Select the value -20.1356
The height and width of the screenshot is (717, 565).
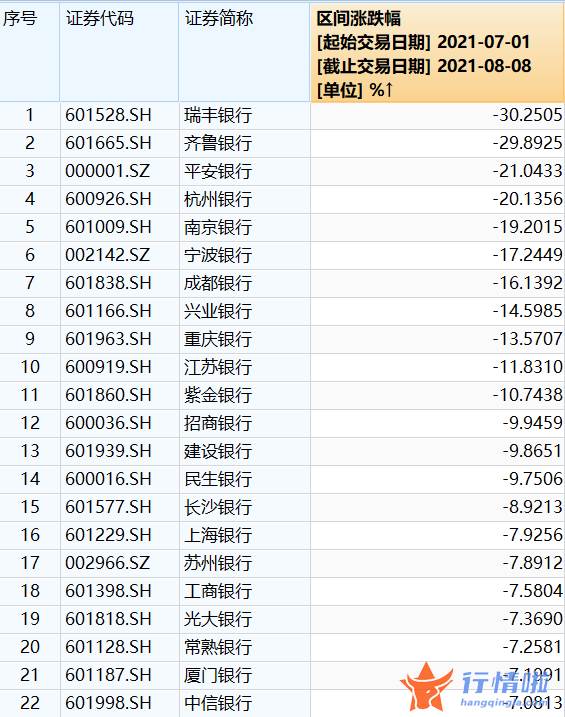528,199
